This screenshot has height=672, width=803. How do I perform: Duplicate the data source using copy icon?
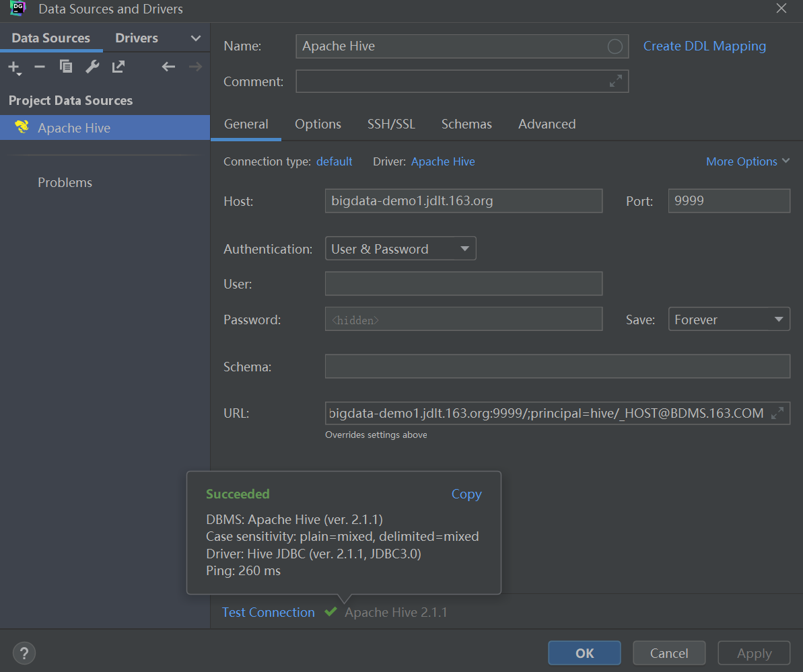coord(66,67)
